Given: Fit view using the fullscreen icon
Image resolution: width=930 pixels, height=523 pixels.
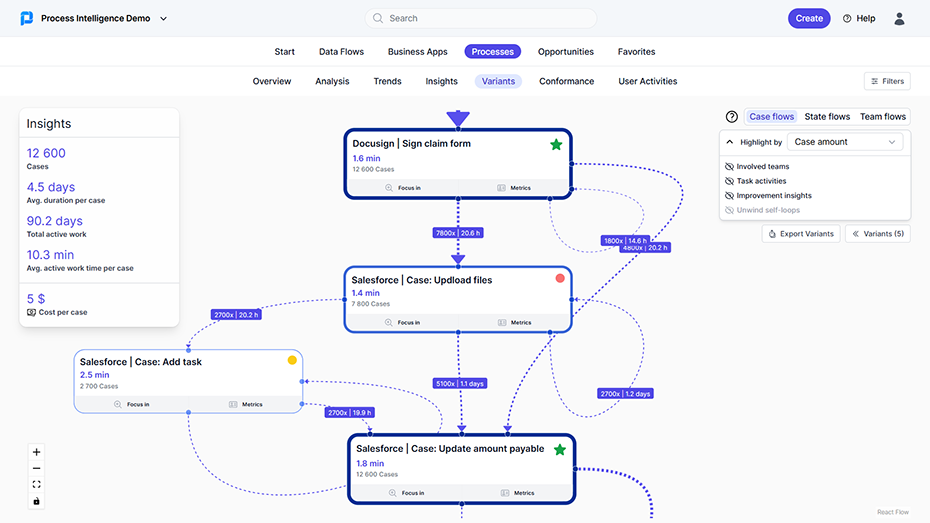Looking at the screenshot, I should (36, 484).
